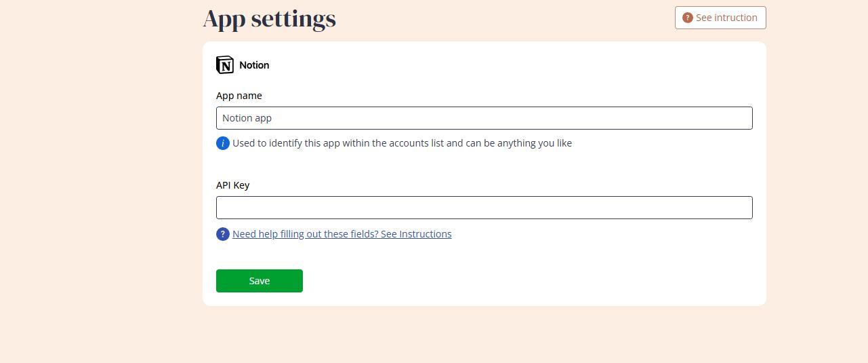Click the word "settings" in the page heading

293,19
